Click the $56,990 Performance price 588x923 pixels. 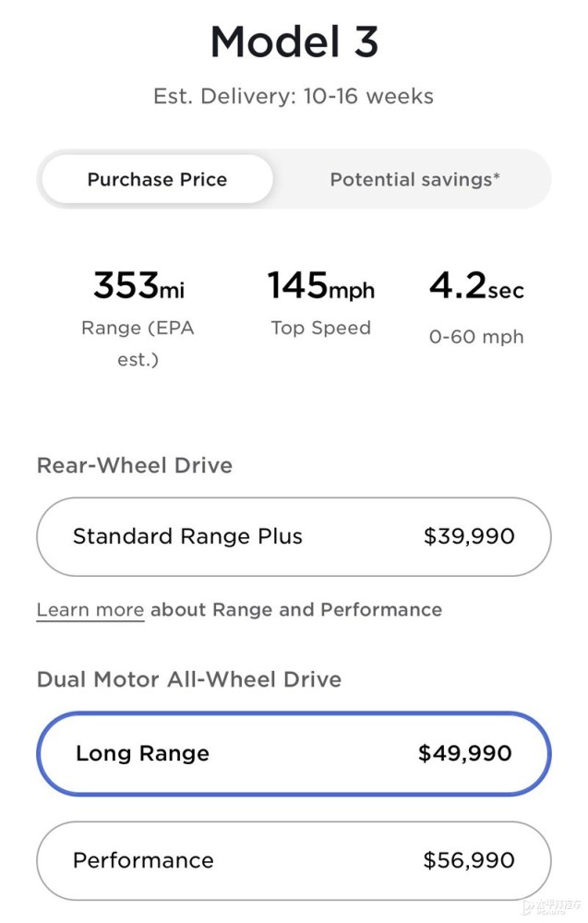coord(469,860)
